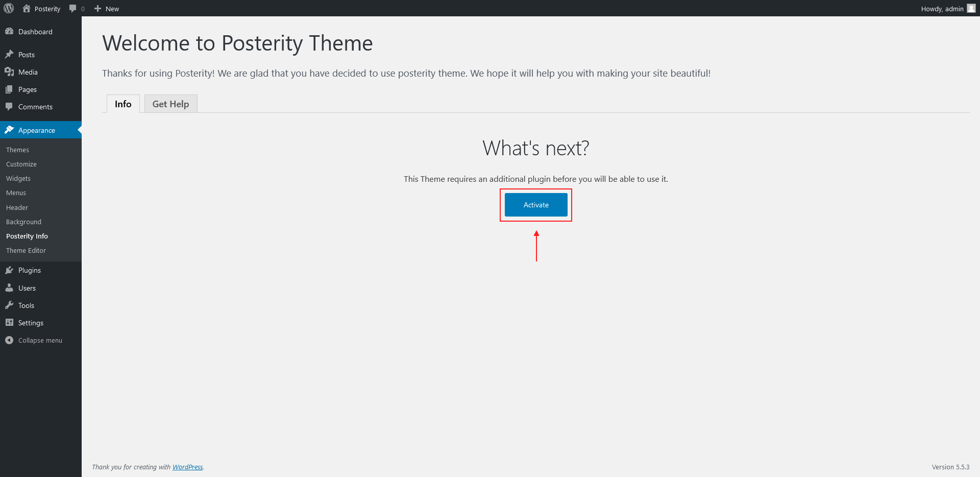Click the Plugins plug icon
This screenshot has width=980, height=477.
(9, 270)
